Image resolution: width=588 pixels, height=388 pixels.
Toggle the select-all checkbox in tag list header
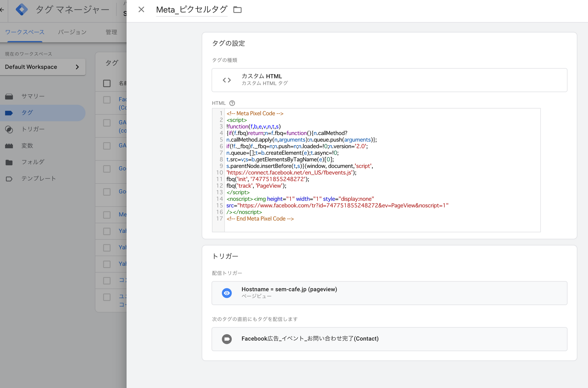click(x=107, y=83)
